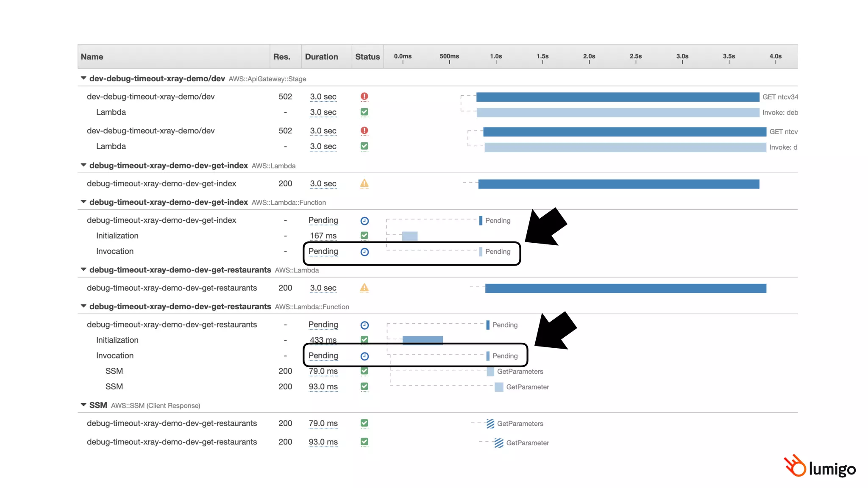Click yellow warning icon for get-index Lambda
868x488 pixels.
pos(364,183)
